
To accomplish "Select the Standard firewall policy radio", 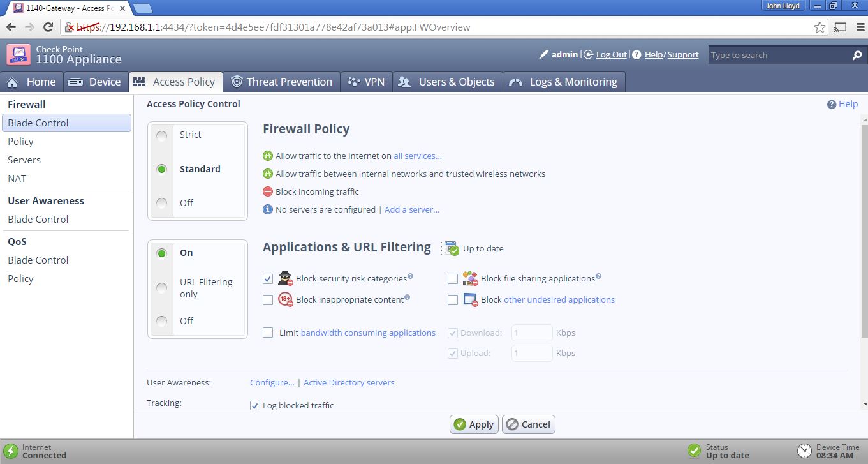I will (162, 169).
